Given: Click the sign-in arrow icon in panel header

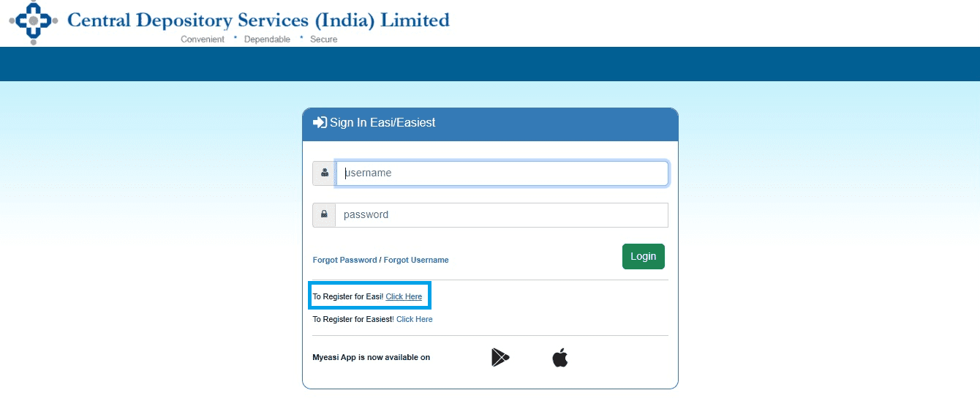Looking at the screenshot, I should tap(320, 123).
